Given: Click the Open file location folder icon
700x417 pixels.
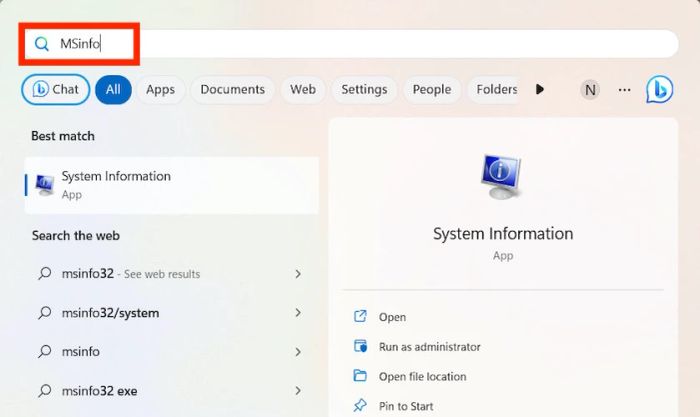Looking at the screenshot, I should click(x=360, y=375).
